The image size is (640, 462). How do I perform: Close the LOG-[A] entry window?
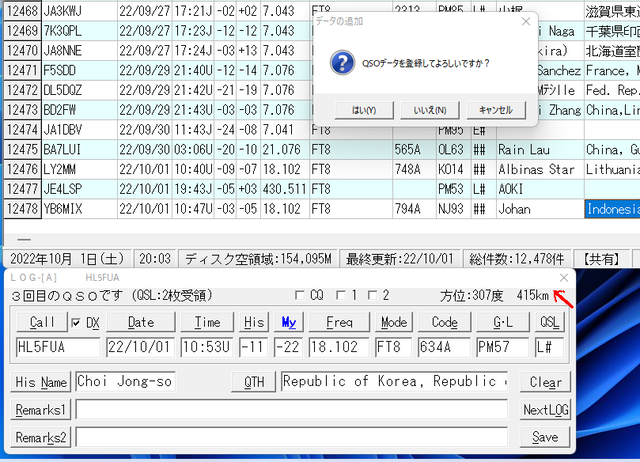564,278
